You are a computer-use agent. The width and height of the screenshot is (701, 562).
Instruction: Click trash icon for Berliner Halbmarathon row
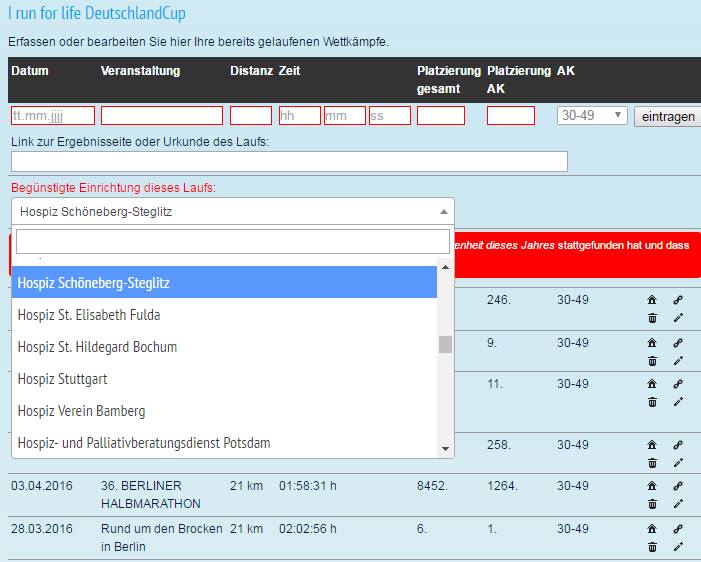[x=652, y=504]
